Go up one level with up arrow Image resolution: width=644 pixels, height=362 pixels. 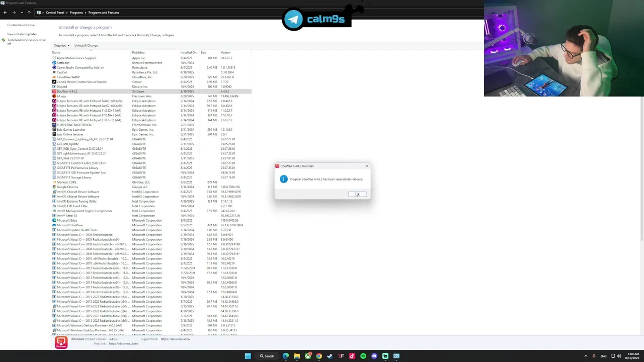(x=29, y=13)
